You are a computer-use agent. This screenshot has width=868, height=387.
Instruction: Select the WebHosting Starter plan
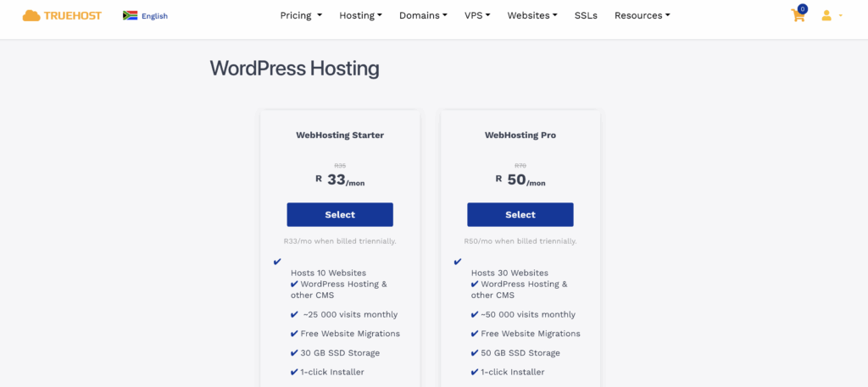pos(340,214)
